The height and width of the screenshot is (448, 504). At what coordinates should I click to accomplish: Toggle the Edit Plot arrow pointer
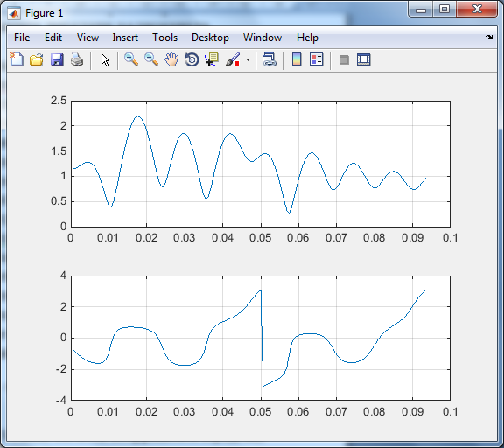tap(105, 59)
